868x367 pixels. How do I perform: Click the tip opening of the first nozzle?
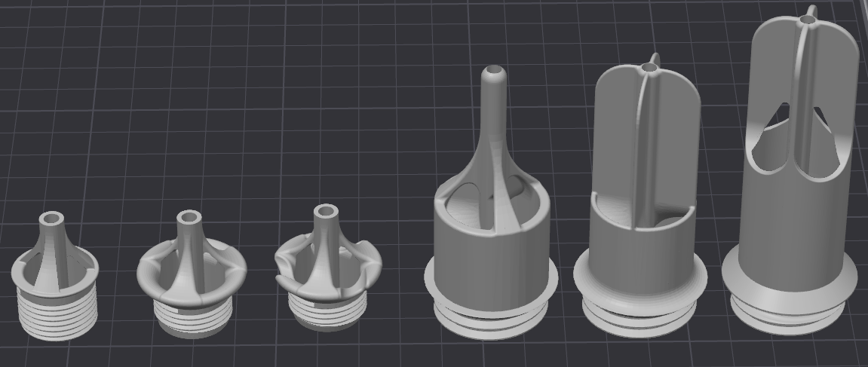pos(52,219)
